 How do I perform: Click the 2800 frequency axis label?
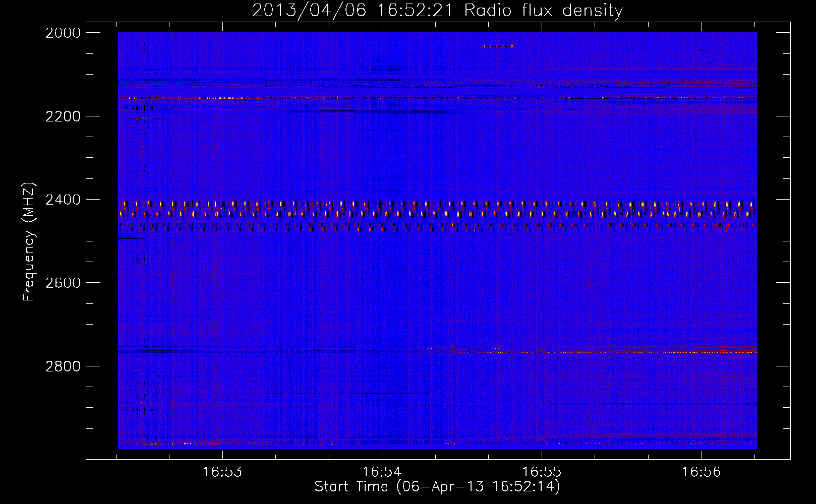(x=63, y=366)
